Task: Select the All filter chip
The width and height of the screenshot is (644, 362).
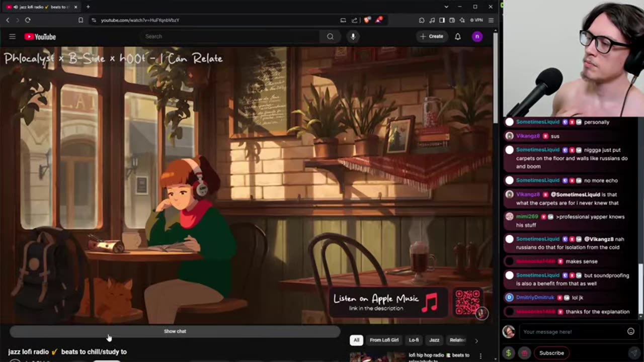Action: 356,340
